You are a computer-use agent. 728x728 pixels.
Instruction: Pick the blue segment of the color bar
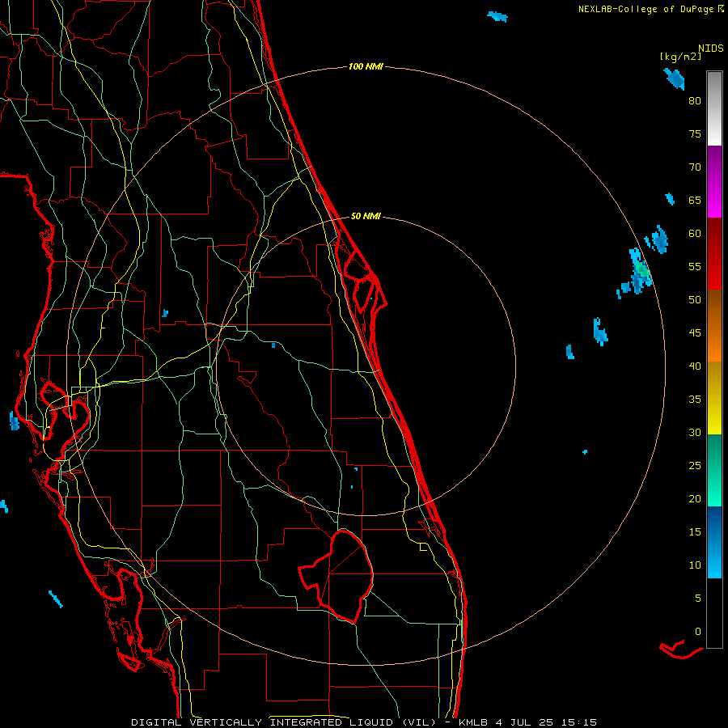tap(714, 542)
